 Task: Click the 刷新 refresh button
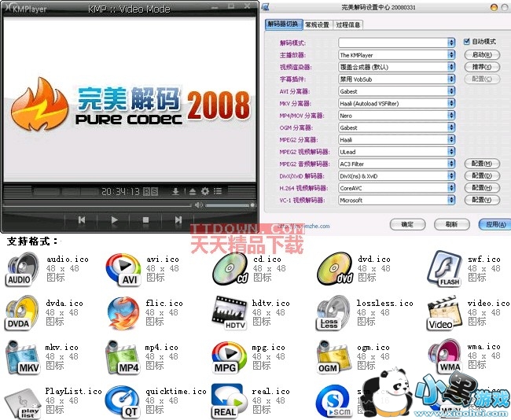452,224
